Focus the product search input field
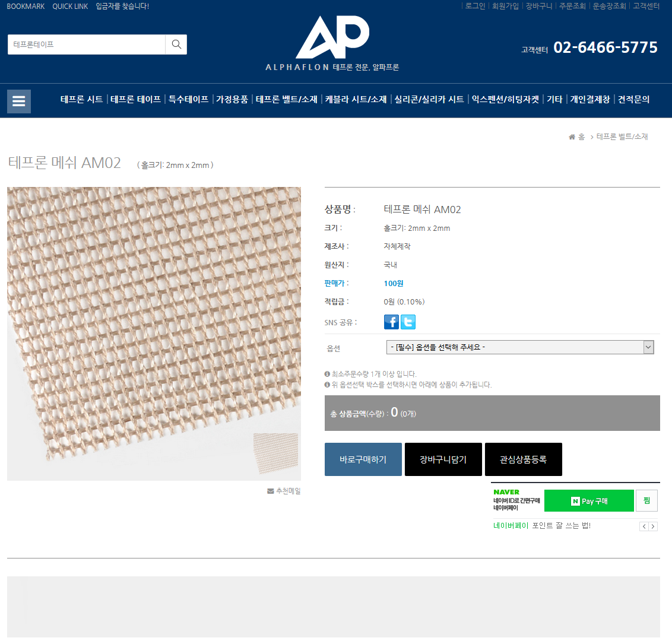The image size is (672, 641). tap(86, 45)
